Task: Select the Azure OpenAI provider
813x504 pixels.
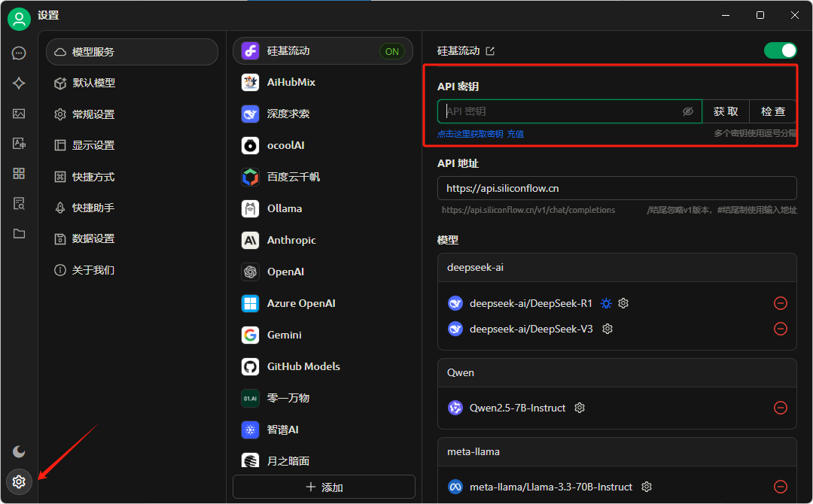Action: (x=322, y=304)
